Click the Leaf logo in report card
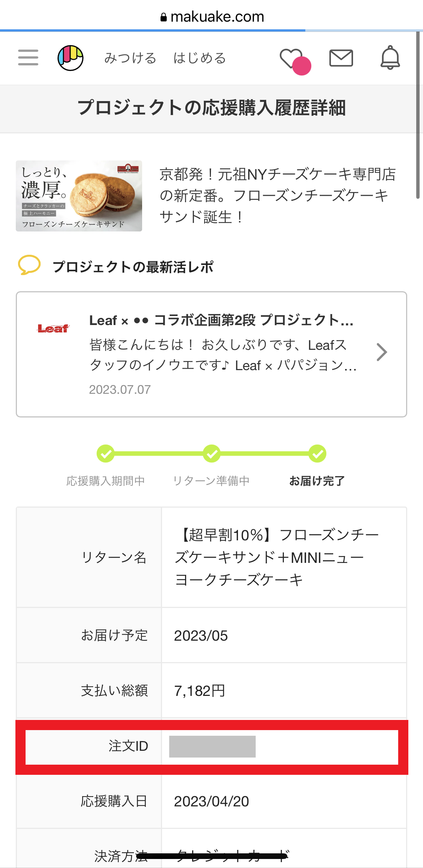This screenshot has height=868, width=423. click(x=53, y=329)
